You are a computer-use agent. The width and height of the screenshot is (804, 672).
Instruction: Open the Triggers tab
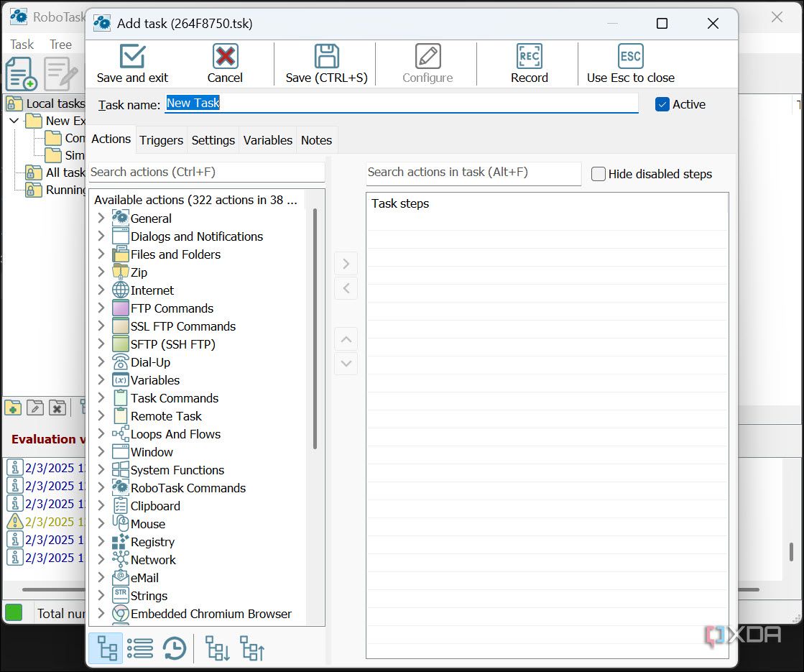161,140
